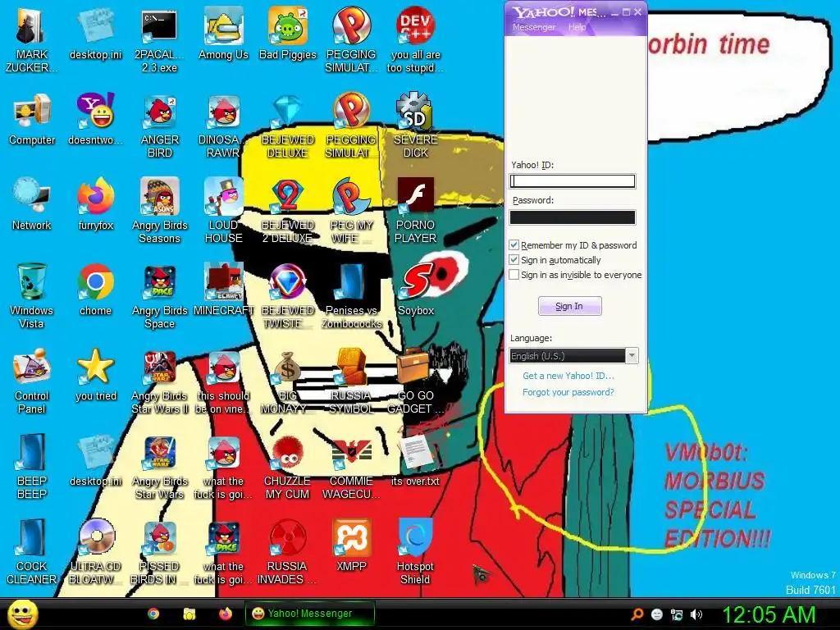Image resolution: width=840 pixels, height=630 pixels.
Task: Open the Angry Birds Seasons icon
Action: coord(160,210)
